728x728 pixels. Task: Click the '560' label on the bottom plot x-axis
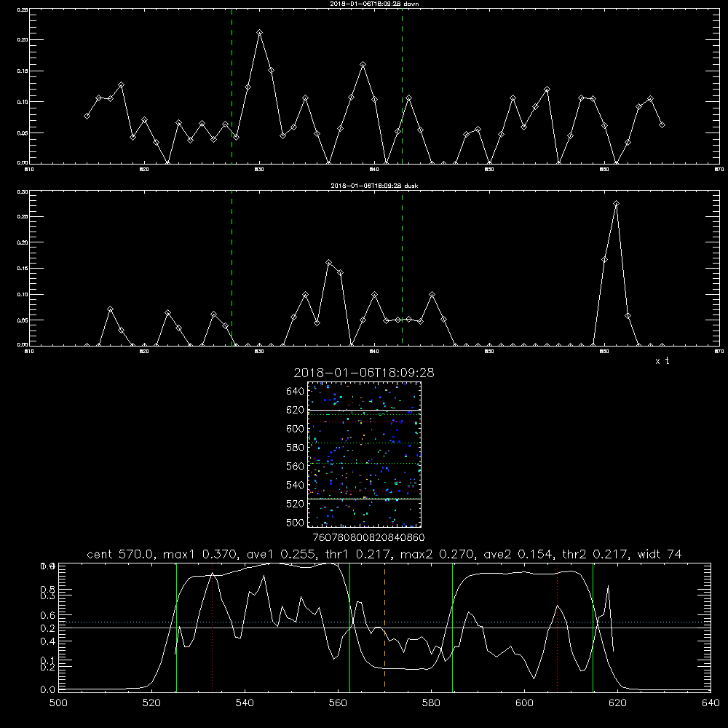338,703
